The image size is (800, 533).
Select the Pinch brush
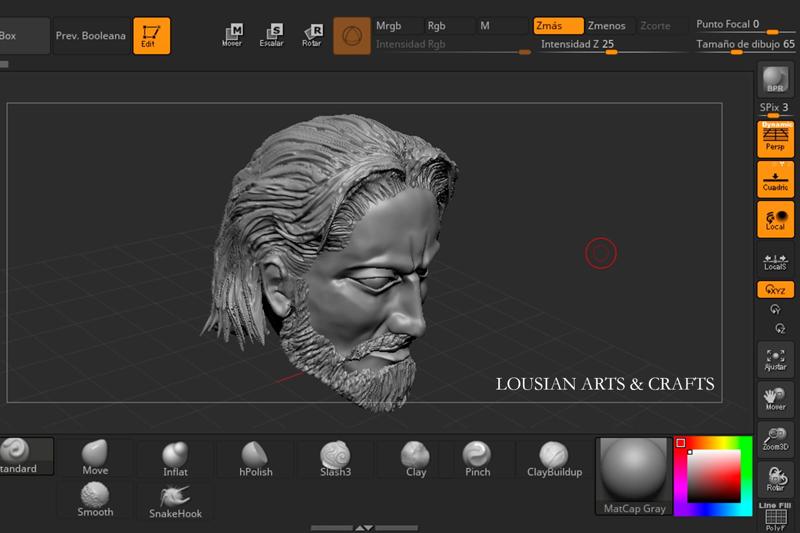tap(477, 459)
